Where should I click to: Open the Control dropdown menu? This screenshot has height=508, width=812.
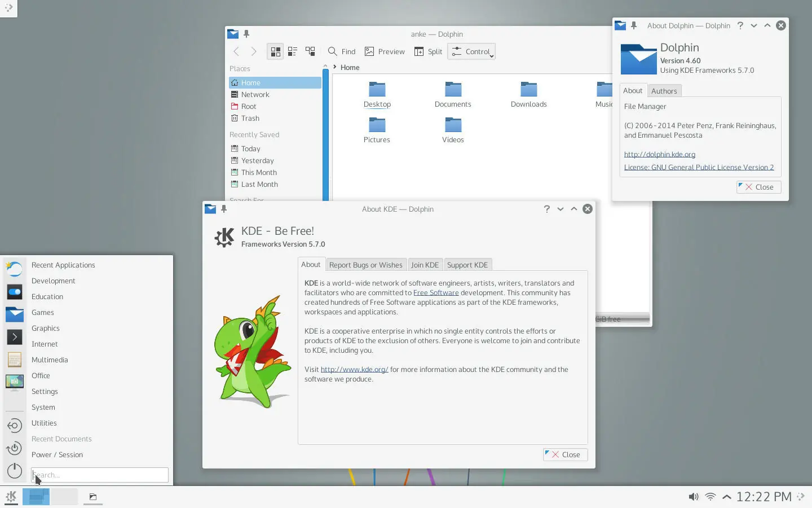(471, 51)
